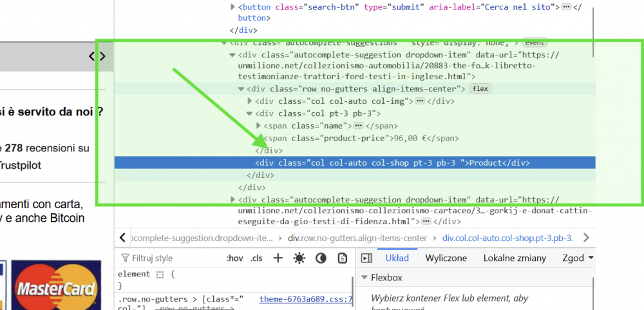
Task: Select the product-price span with 96,00 €
Action: point(361,138)
